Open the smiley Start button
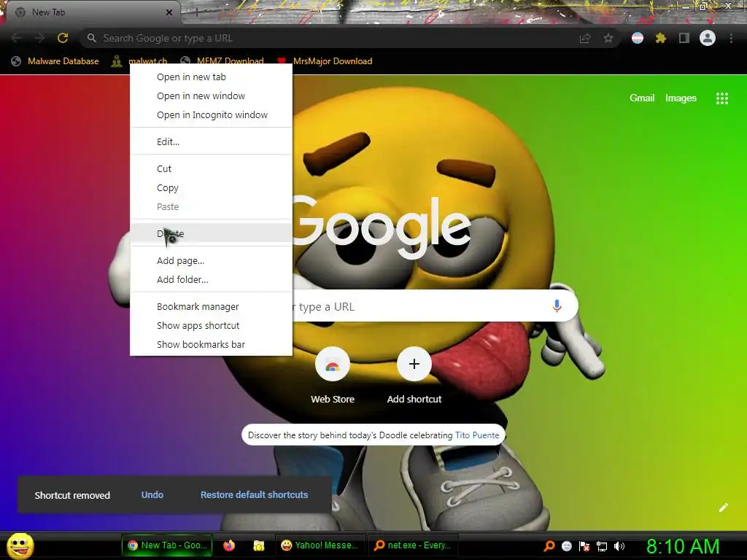The height and width of the screenshot is (560, 747). (x=20, y=545)
